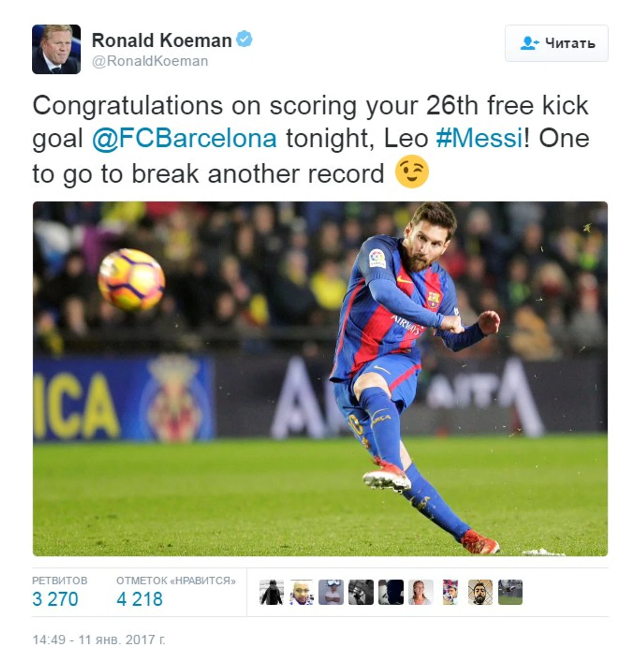Click the last liker avatar with football pitch
The image size is (644, 655).
[x=510, y=592]
